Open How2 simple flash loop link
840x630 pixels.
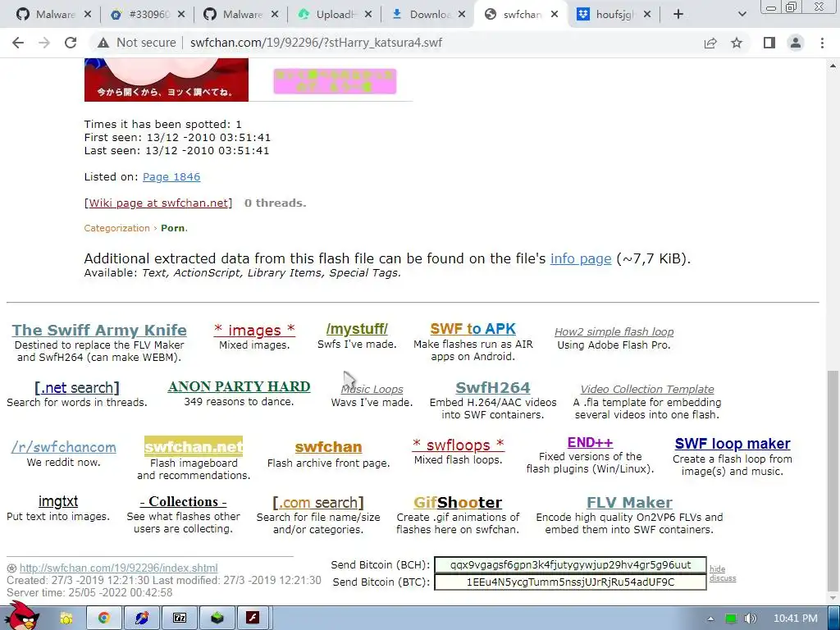tap(614, 332)
